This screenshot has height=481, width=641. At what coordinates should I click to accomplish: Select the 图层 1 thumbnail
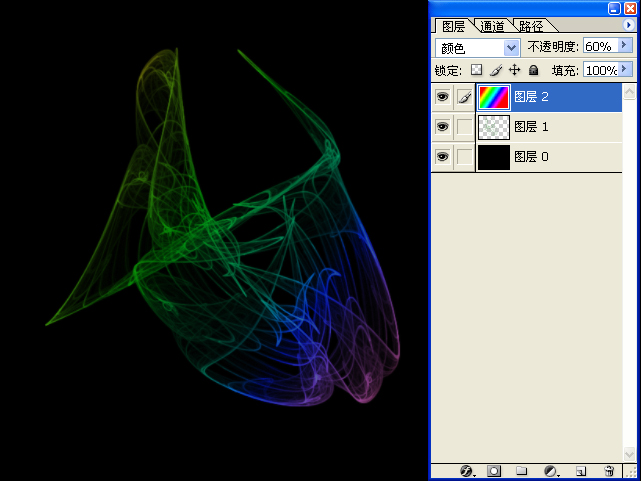[494, 127]
